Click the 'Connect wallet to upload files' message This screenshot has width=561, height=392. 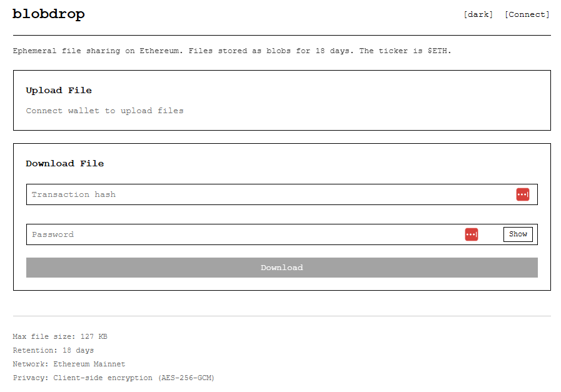point(104,111)
